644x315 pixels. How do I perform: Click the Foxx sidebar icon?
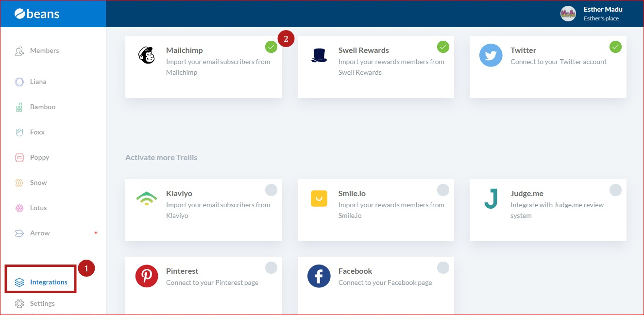point(19,133)
